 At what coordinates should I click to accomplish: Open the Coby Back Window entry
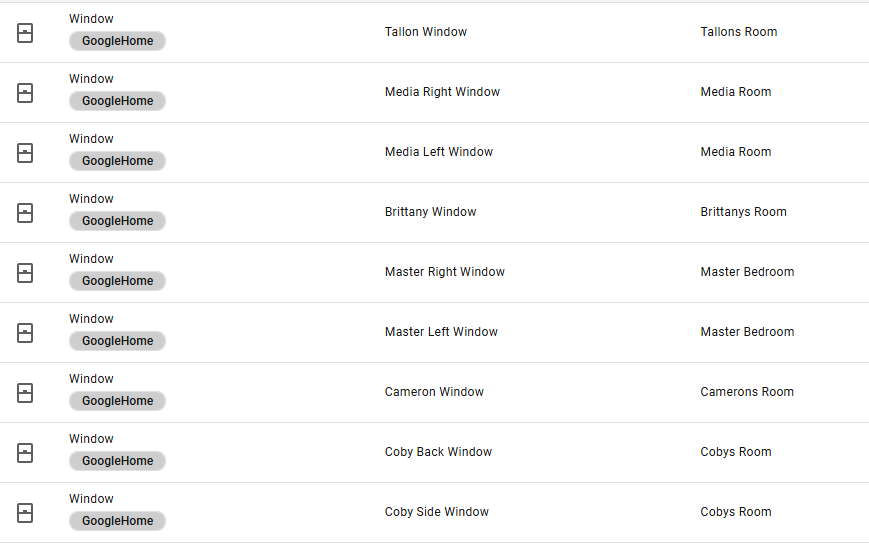click(438, 452)
